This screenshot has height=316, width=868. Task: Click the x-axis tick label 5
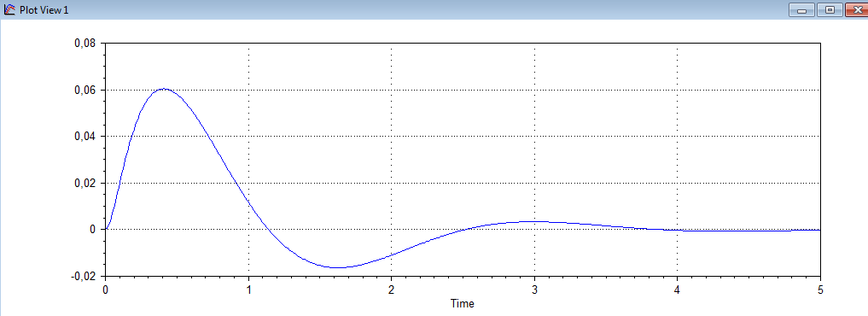tap(820, 290)
